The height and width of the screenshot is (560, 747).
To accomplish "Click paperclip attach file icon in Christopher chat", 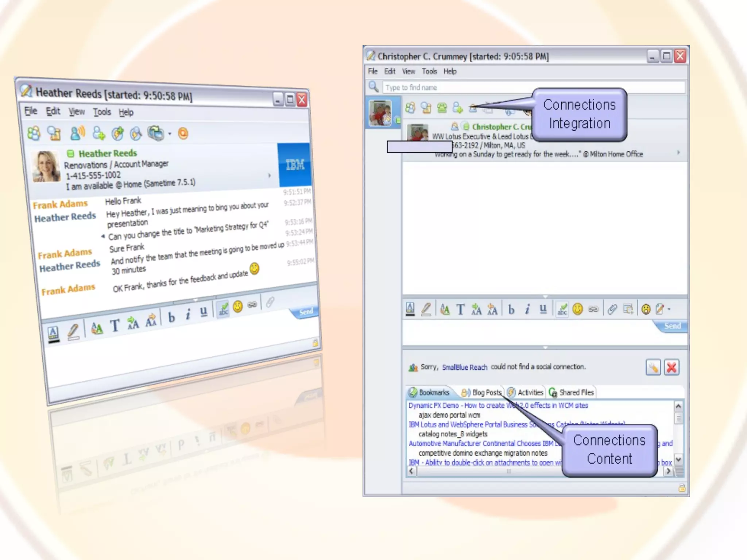I will click(x=612, y=310).
